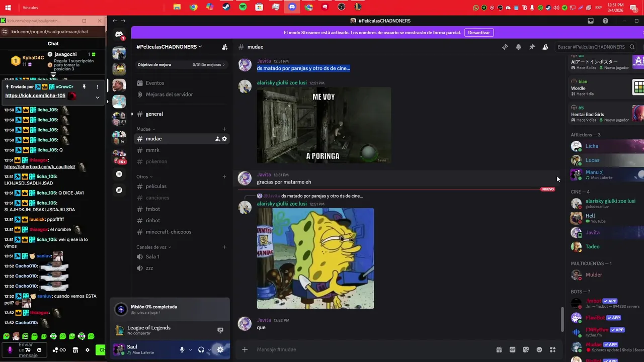Click create invite icon on mudae channel

coord(217,139)
